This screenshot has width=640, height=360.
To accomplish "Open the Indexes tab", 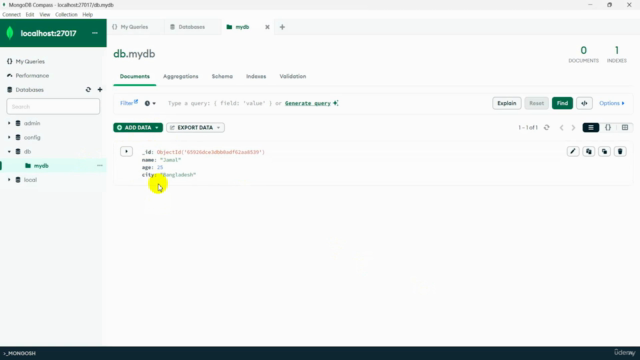I will pyautogui.click(x=256, y=76).
